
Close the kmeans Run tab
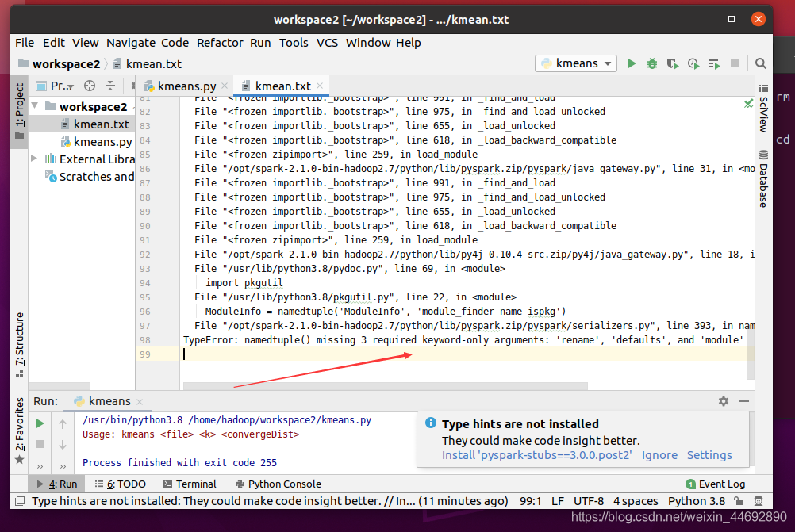(140, 402)
